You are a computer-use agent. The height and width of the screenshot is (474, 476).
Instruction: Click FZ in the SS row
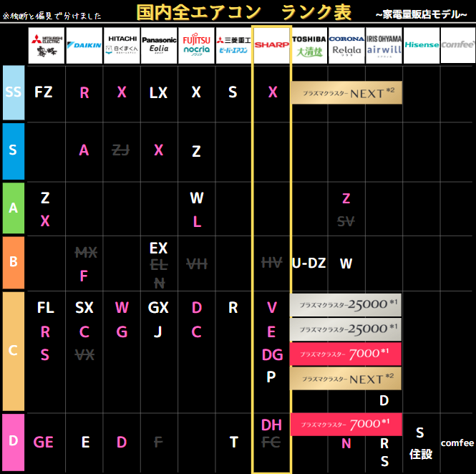pos(44,92)
